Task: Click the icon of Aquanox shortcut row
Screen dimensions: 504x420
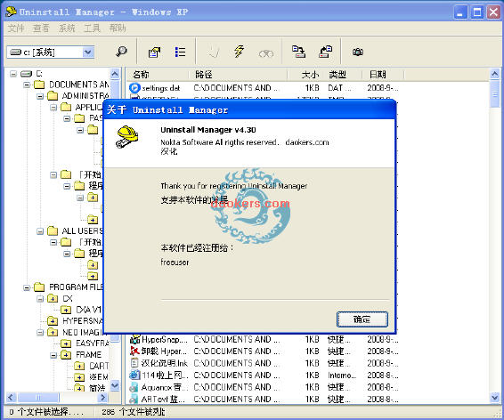Action: tap(134, 387)
